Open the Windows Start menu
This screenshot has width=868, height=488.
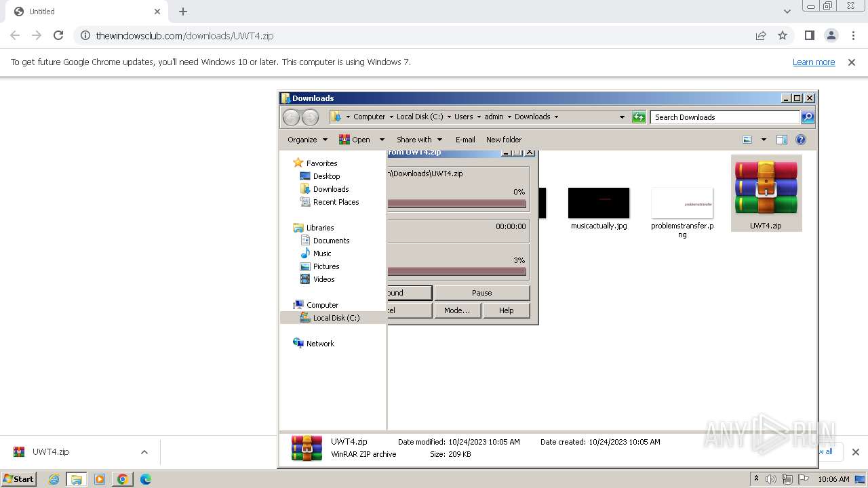18,479
